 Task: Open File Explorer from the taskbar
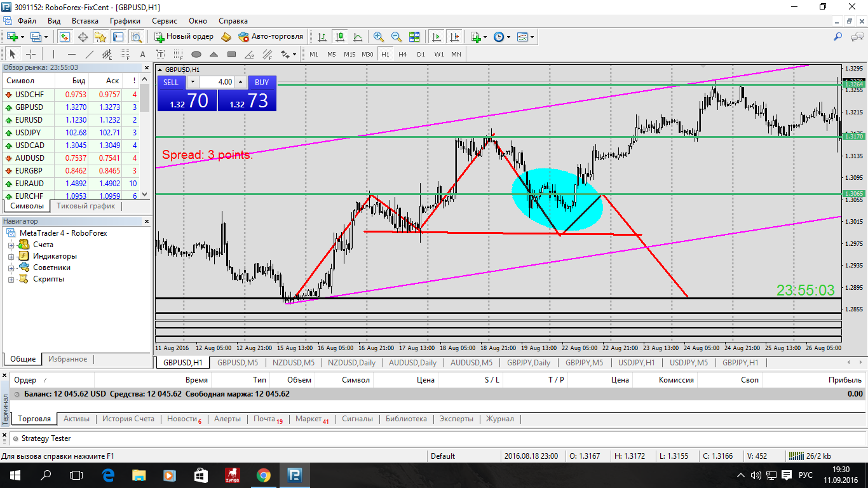pyautogui.click(x=139, y=475)
